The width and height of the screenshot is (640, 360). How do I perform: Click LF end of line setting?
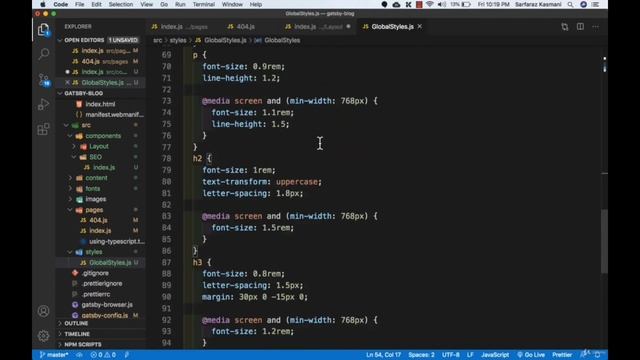pos(470,355)
